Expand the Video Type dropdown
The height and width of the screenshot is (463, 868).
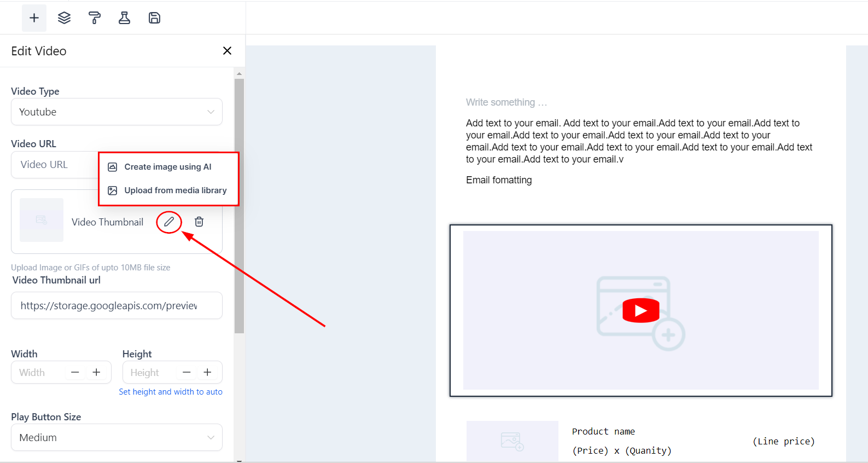coord(116,112)
